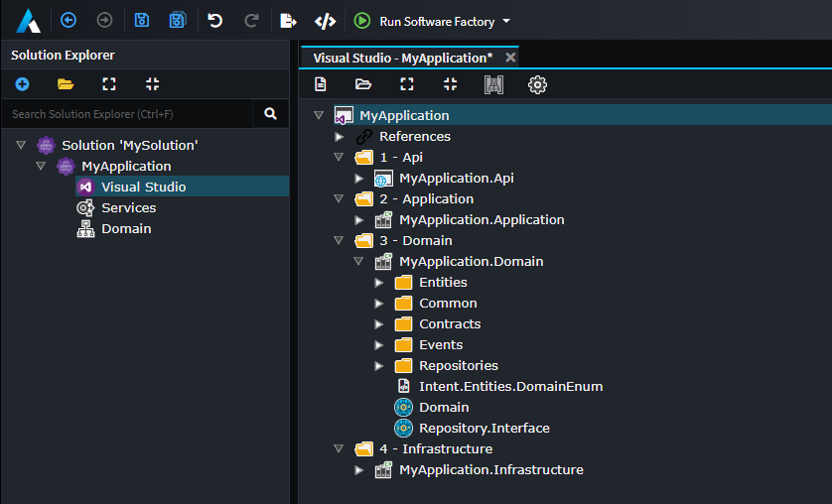
Task: Open the Run Software Factory dropdown arrow
Action: tap(506, 21)
